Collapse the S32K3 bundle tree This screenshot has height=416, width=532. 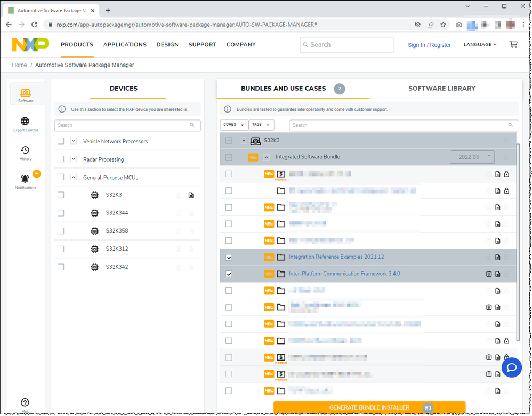tap(244, 141)
